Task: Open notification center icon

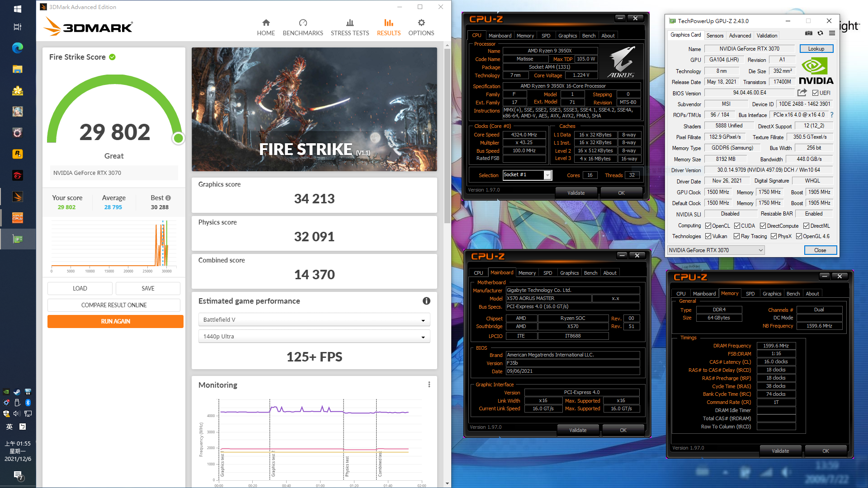Action: (18, 475)
